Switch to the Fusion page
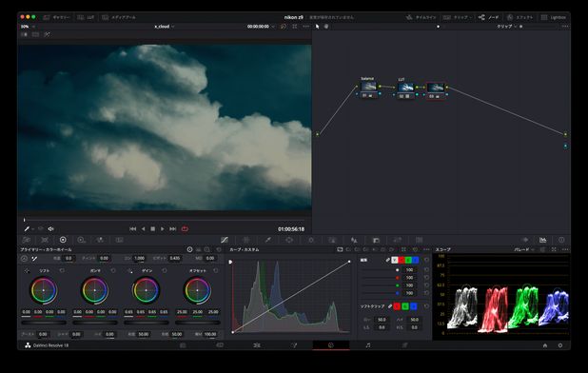Viewport: 588px width, 373px height. (294, 345)
